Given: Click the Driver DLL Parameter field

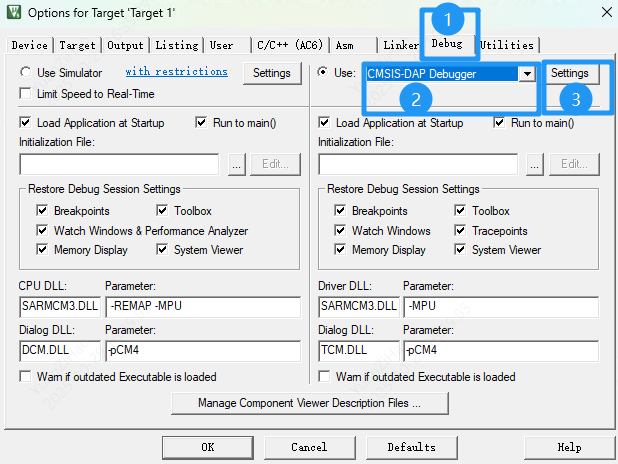Looking at the screenshot, I should [500, 306].
